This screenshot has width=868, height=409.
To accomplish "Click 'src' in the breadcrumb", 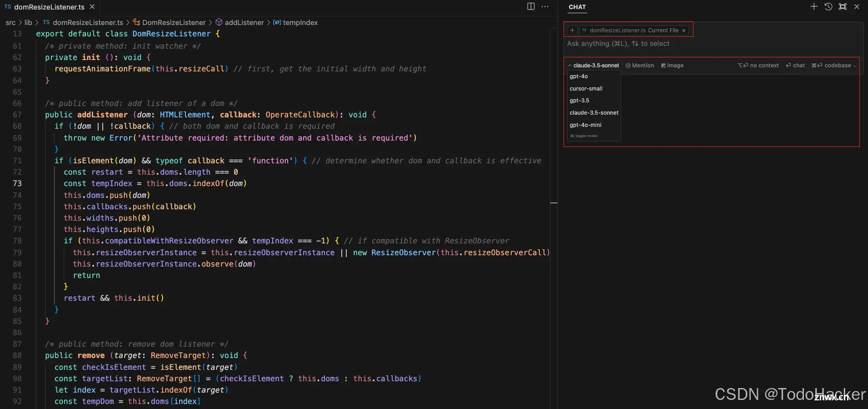I will [x=10, y=23].
